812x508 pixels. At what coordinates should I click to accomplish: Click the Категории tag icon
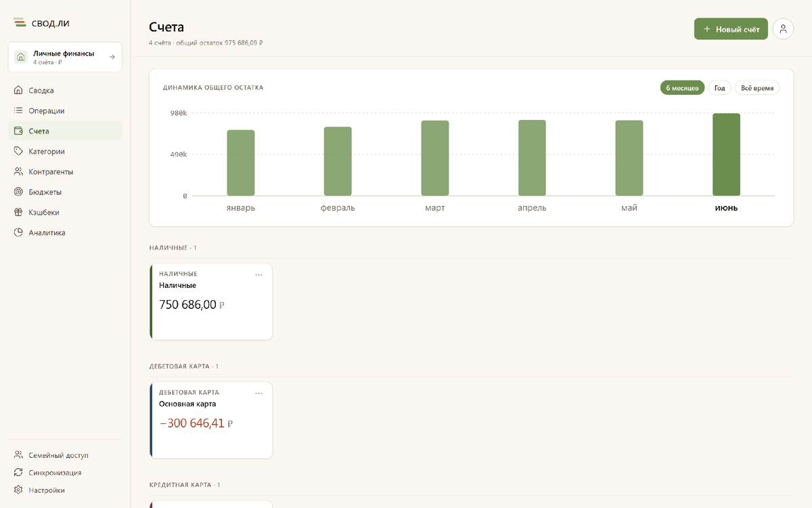pyautogui.click(x=18, y=151)
